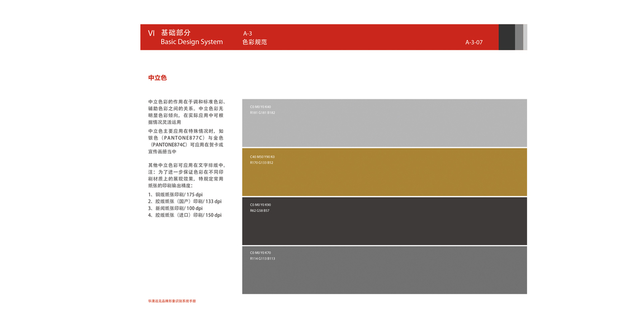Image resolution: width=644 pixels, height=335 pixels.
Task: Click the 'PANTONE874C' gold reference text
Action: pos(169,145)
